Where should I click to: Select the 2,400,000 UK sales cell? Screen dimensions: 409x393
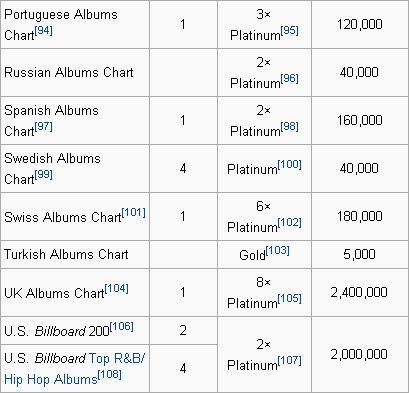[359, 293]
